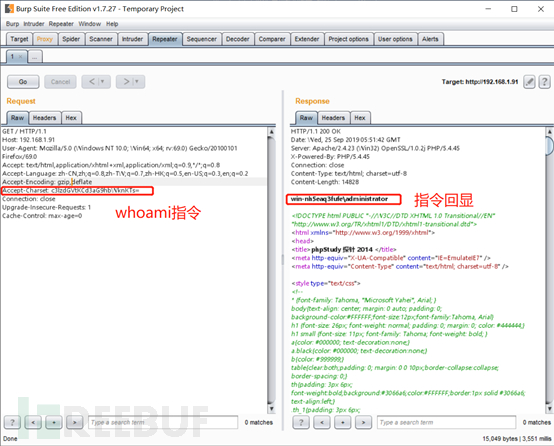Open the Intruder menu in the menu bar
Image resolution: width=554 pixels, height=446 pixels.
click(34, 24)
